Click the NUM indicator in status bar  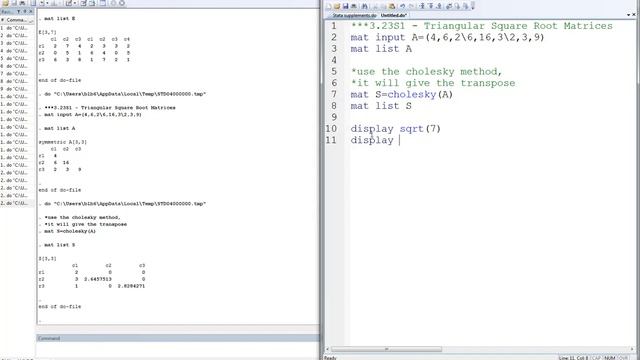pyautogui.click(x=609, y=358)
